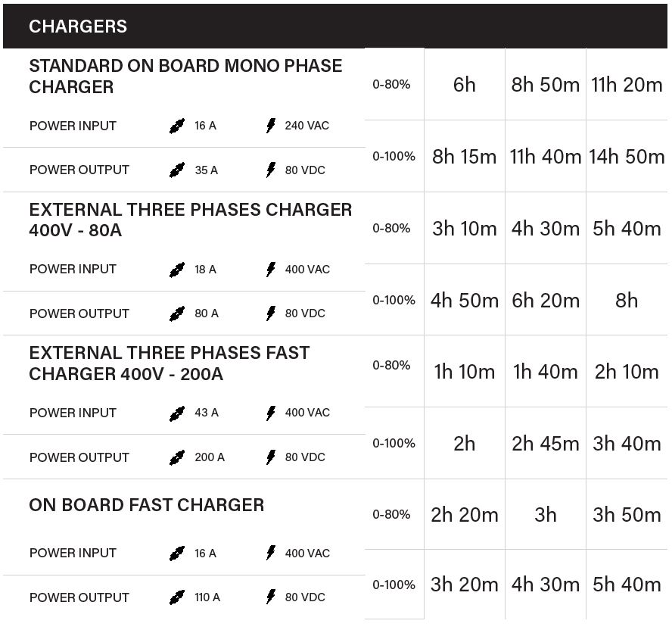Click the 0-100% label in on-board fast charger row
Image resolution: width=672 pixels, height=630 pixels.
(x=394, y=585)
